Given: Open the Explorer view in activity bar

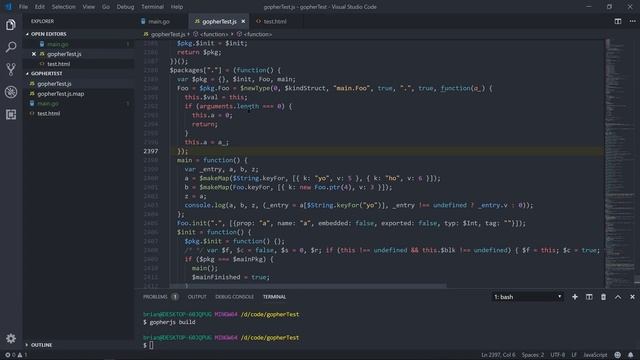Looking at the screenshot, I should (x=11, y=25).
